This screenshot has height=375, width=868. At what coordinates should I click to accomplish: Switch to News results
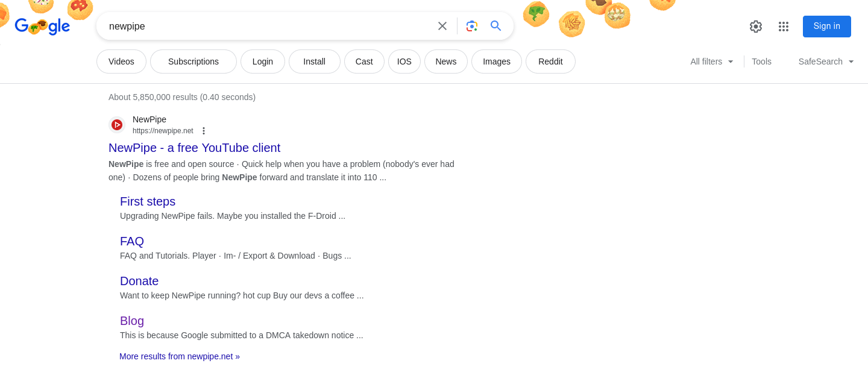(x=446, y=61)
